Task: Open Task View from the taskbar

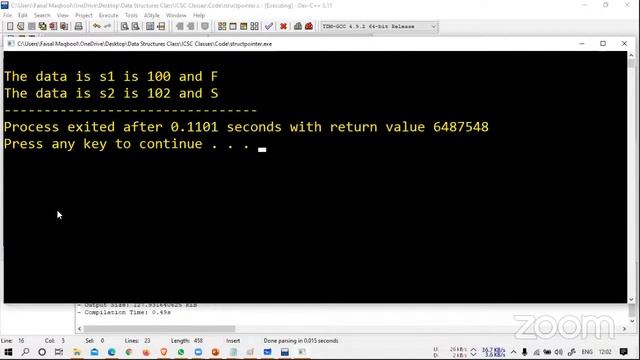Action: 59,352
